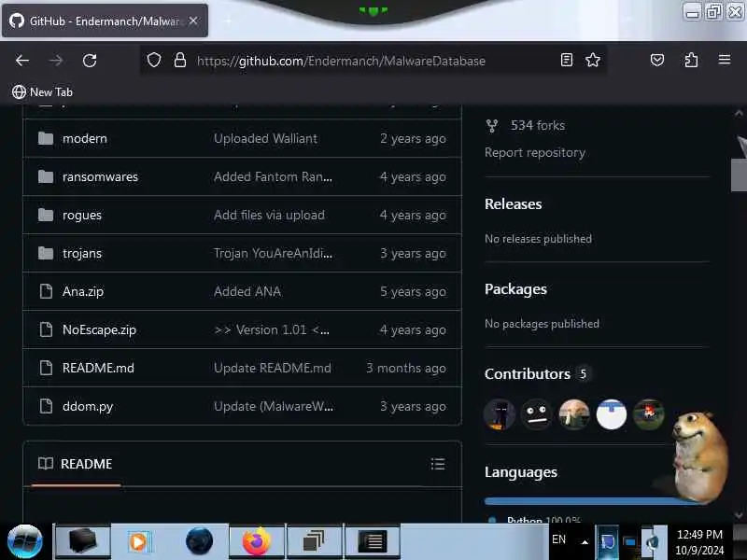The image size is (747, 560).
Task: Open the 'Update (MalwareW...' commit message
Action: click(x=274, y=406)
